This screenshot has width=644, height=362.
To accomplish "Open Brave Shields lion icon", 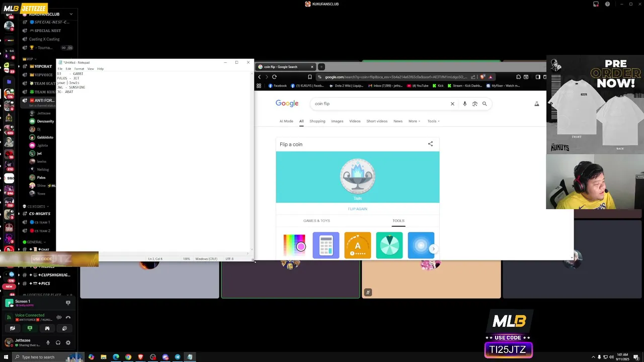I will coord(482,77).
